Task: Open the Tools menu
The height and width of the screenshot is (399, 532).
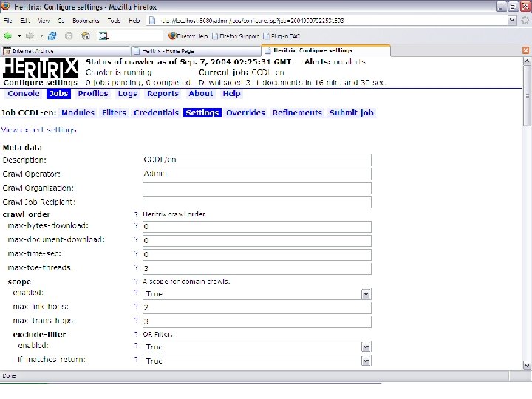Action: click(x=114, y=21)
